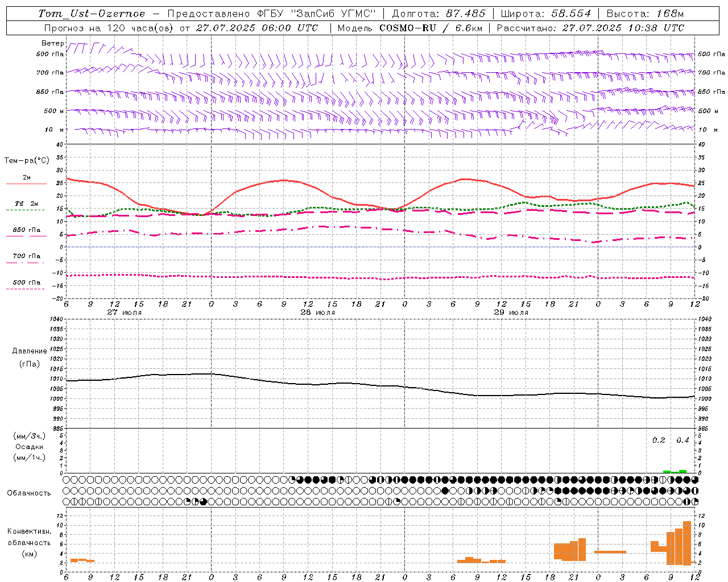Click the Осадки precipitation label

(x=28, y=447)
